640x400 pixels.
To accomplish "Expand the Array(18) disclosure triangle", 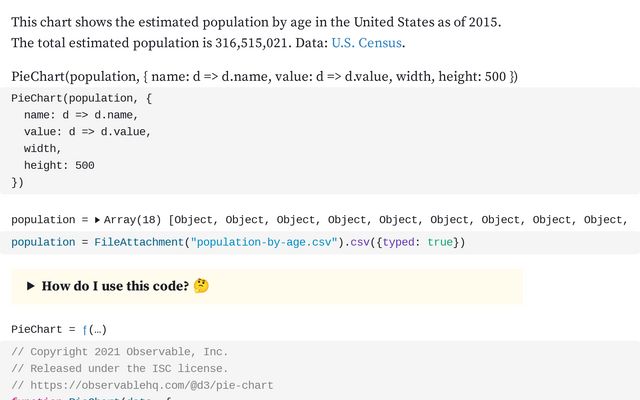I will 98,220.
